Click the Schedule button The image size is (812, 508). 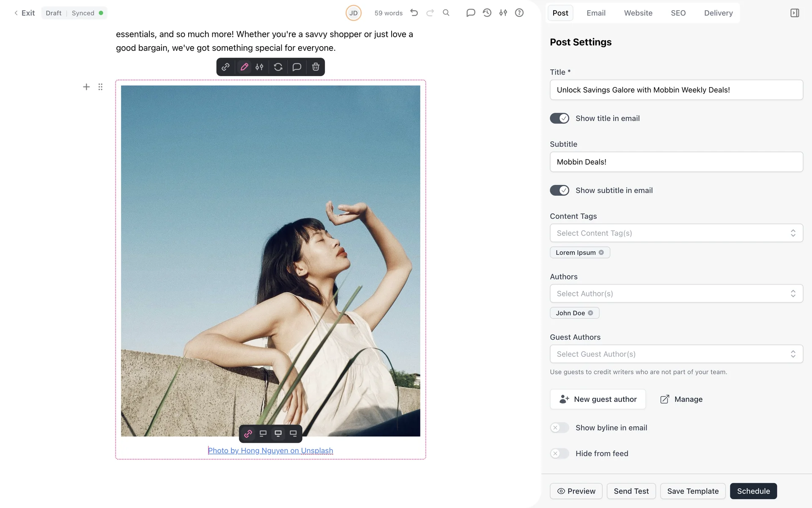click(x=753, y=491)
